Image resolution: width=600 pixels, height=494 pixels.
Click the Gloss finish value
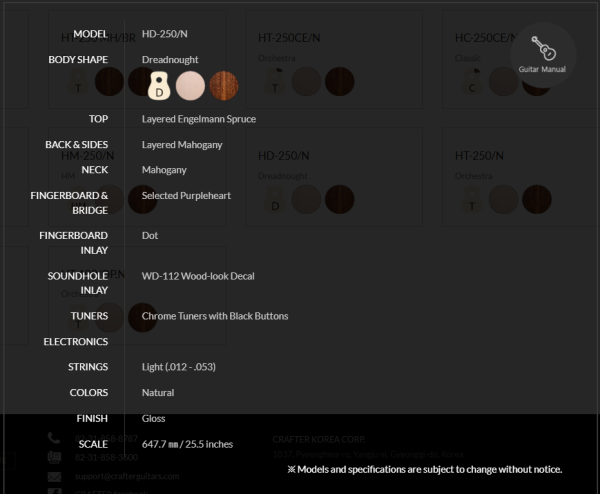tap(153, 419)
